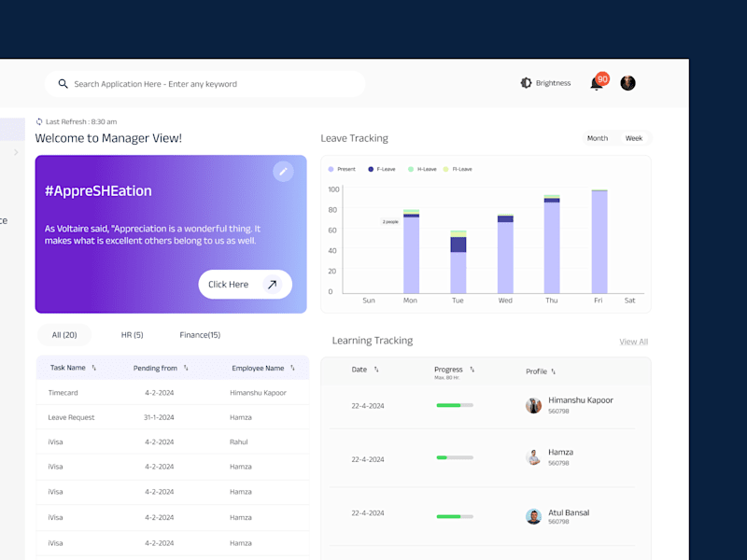Select the All (20) tab
Viewport: 747px width, 560px height.
64,335
